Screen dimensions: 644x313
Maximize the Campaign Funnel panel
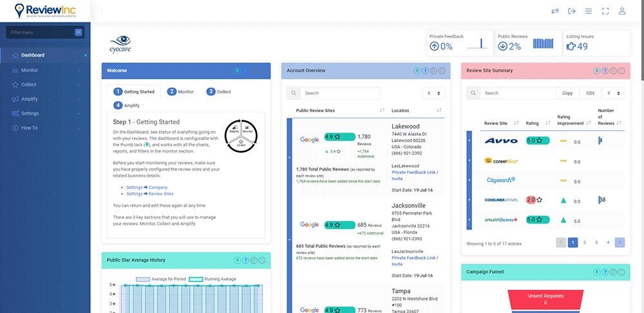(621, 272)
